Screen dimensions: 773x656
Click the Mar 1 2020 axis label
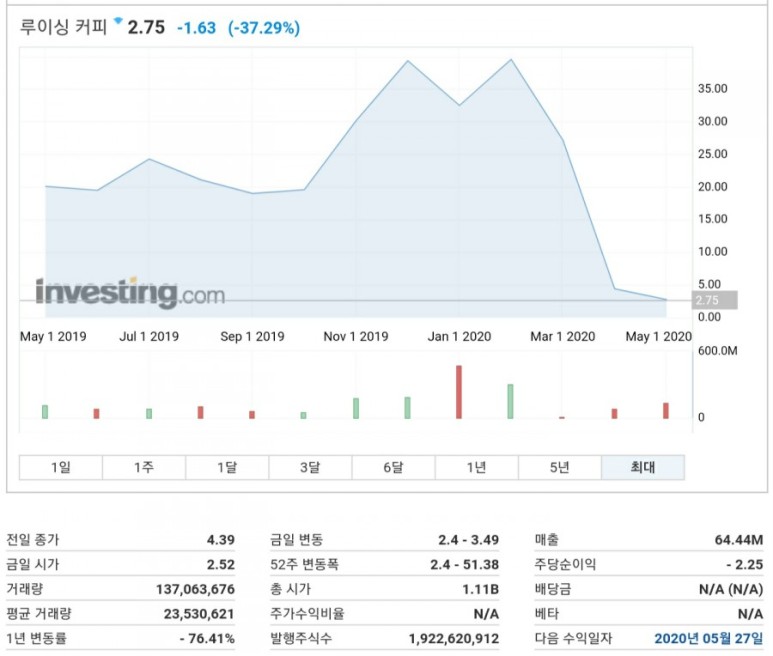coord(562,337)
